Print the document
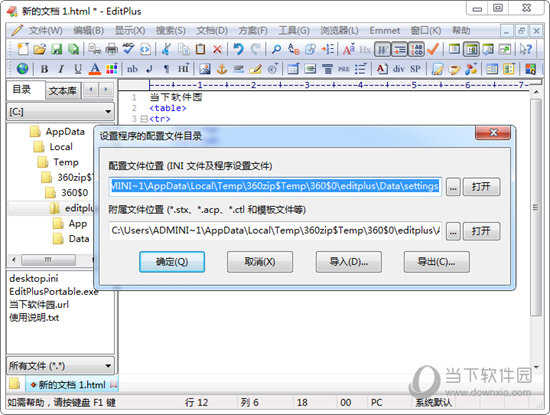 click(112, 49)
